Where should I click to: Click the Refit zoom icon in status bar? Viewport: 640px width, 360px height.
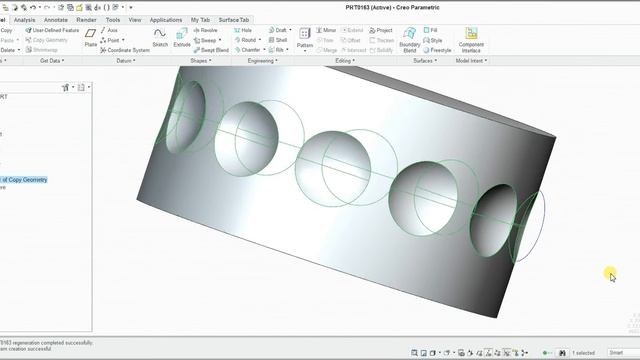414,353
